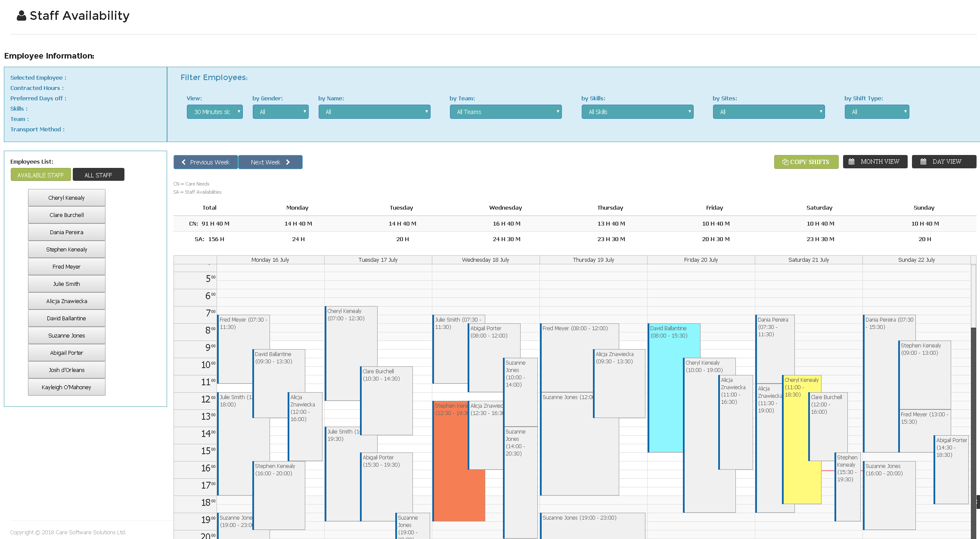Image resolution: width=980 pixels, height=539 pixels.
Task: Select employee Abigail Porter from the list
Action: click(67, 353)
